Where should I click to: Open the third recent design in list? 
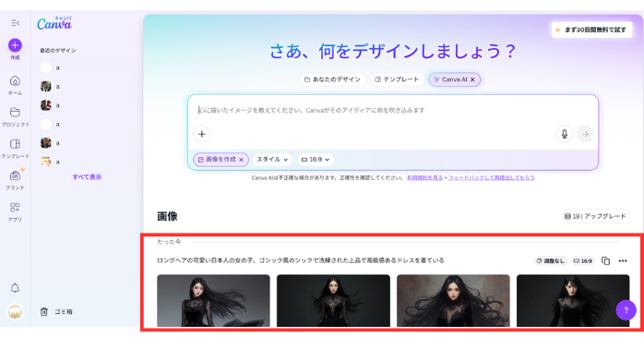point(50,105)
